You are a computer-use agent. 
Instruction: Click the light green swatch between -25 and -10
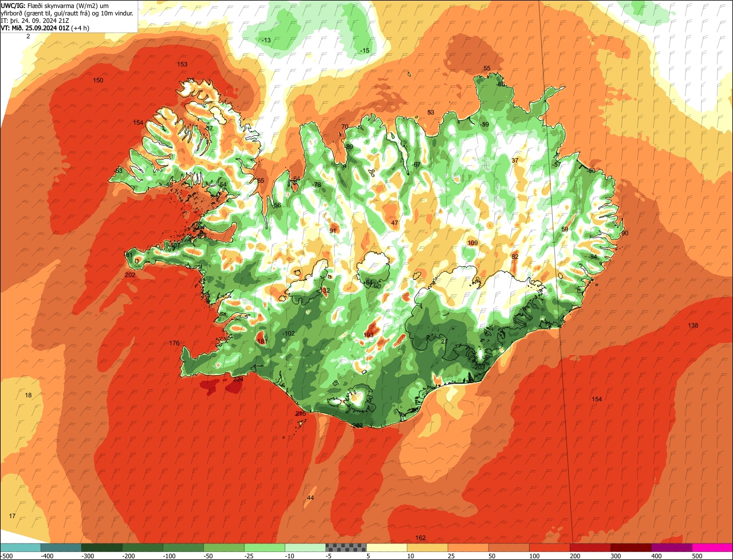coord(265,547)
